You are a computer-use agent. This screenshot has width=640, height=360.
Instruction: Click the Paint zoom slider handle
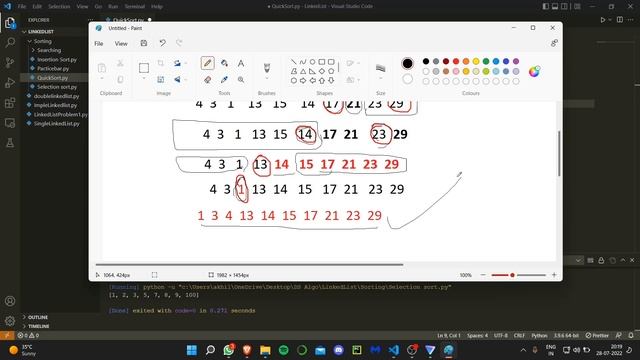tap(512, 275)
